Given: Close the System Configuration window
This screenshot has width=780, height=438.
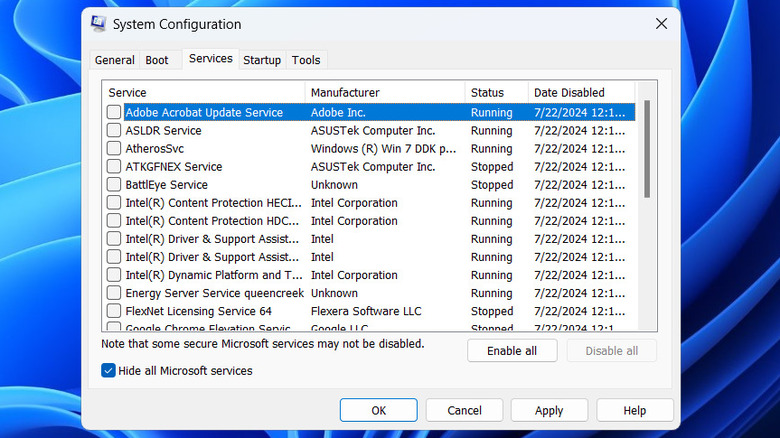Looking at the screenshot, I should 661,23.
